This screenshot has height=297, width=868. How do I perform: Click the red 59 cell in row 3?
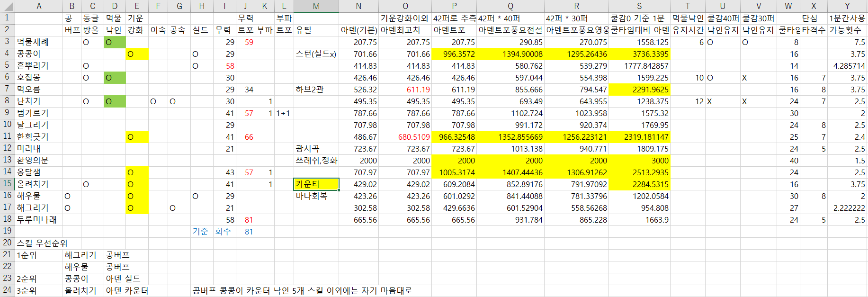point(245,42)
